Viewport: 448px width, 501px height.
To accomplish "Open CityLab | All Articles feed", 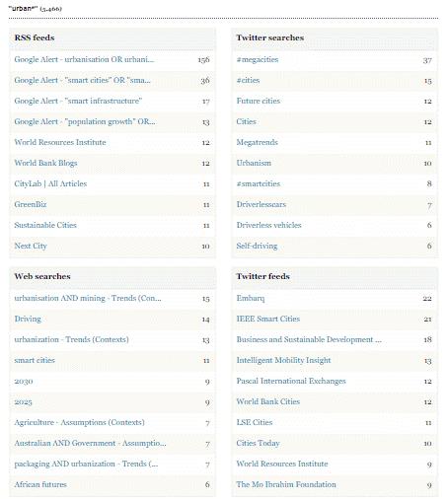I will tap(50, 183).
